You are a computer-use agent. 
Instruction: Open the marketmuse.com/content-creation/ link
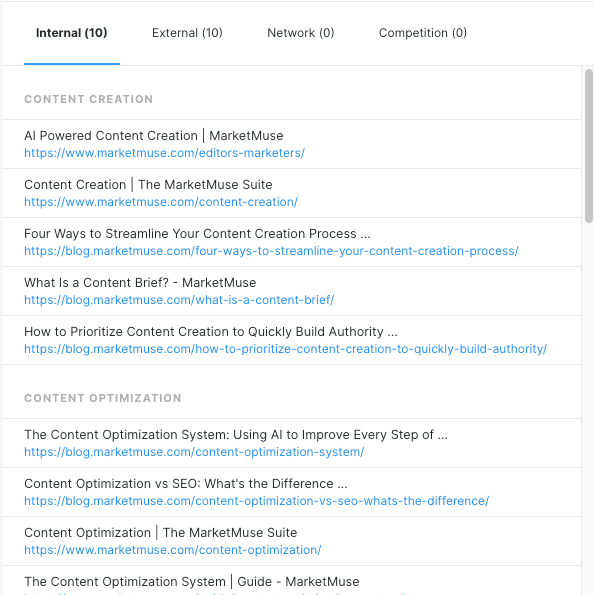pos(161,202)
